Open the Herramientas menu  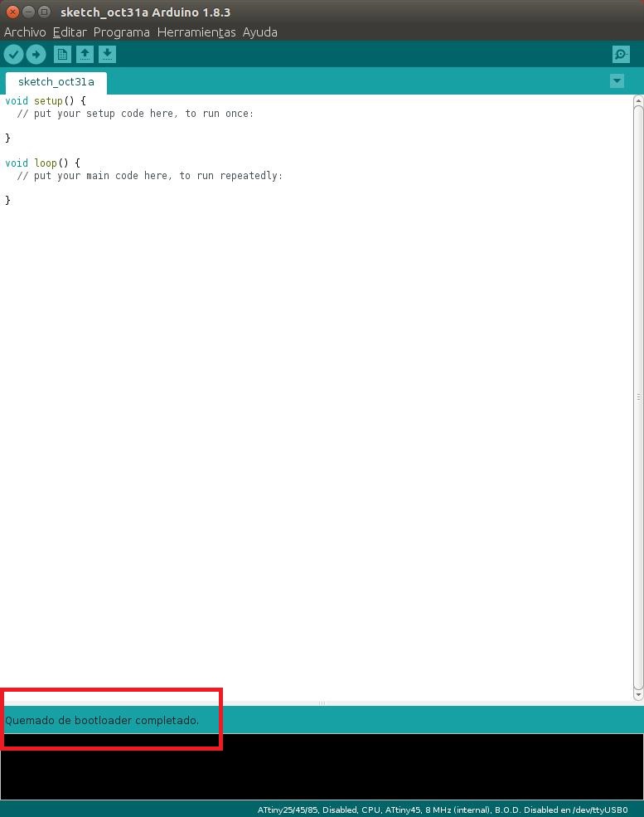pos(196,32)
